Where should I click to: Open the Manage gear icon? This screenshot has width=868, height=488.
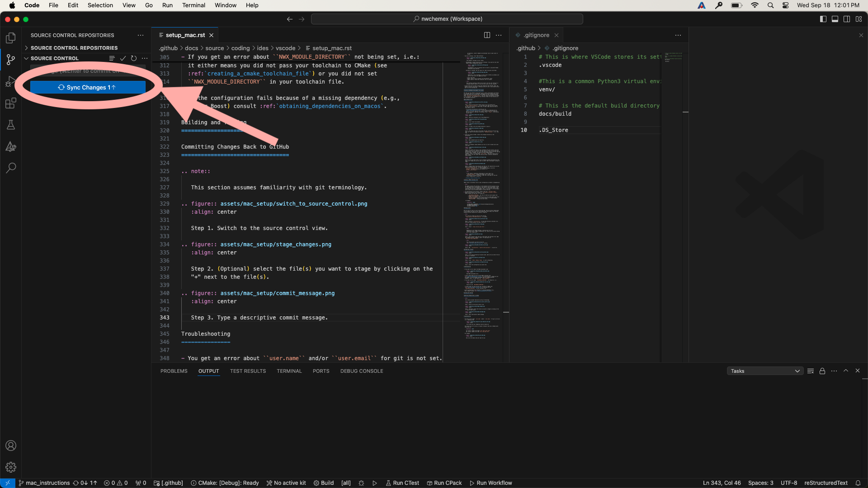click(x=11, y=467)
